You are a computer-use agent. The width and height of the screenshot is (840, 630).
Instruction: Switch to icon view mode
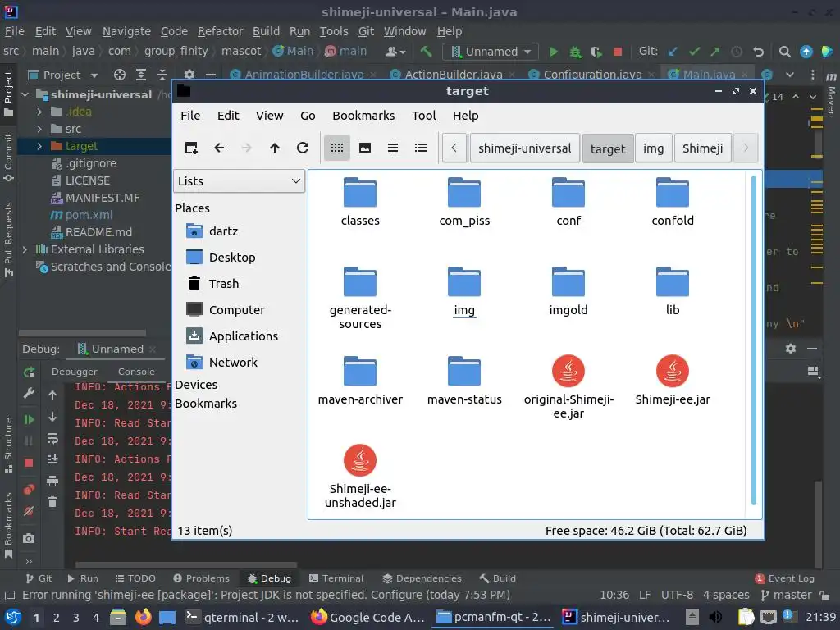click(x=337, y=148)
